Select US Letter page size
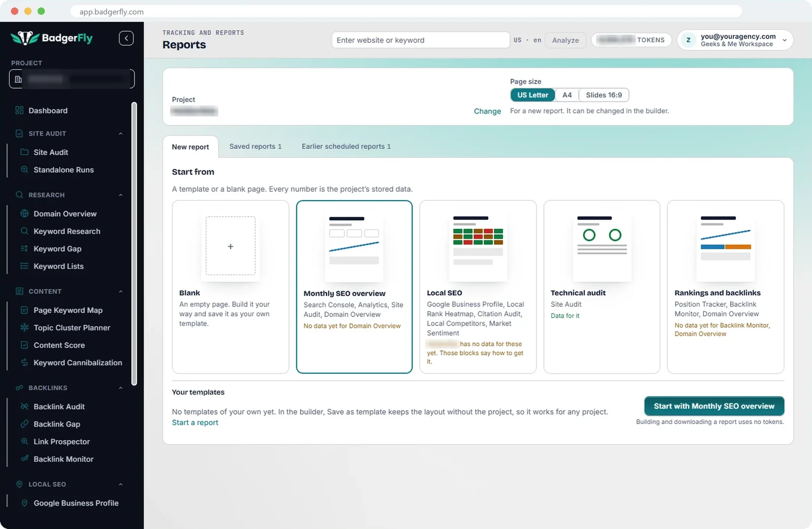812x529 pixels. pyautogui.click(x=532, y=95)
